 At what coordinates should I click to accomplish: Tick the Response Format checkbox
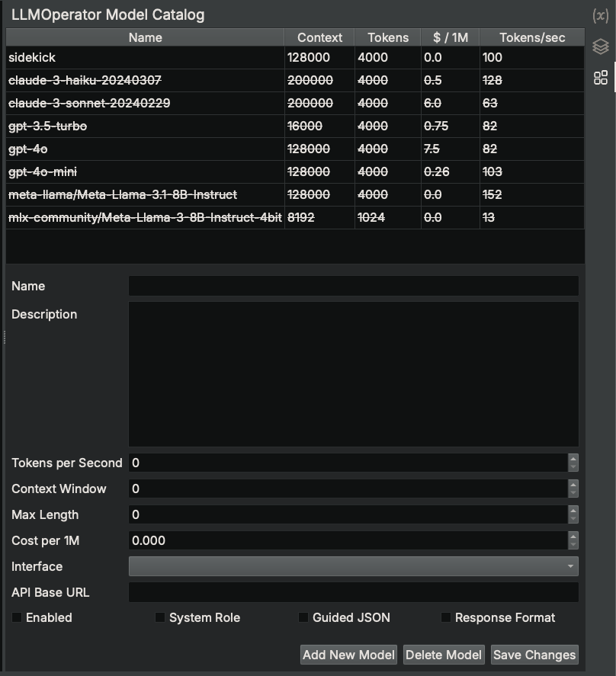click(446, 617)
